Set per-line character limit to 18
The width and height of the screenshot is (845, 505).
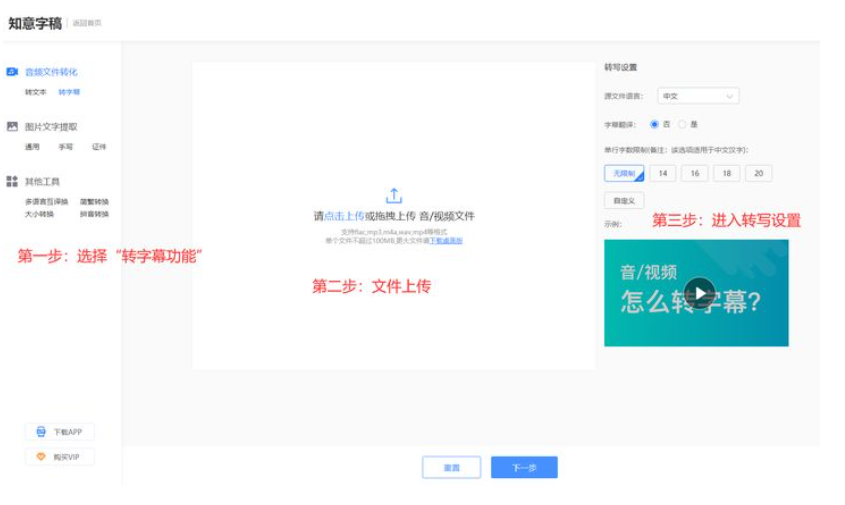pyautogui.click(x=726, y=174)
